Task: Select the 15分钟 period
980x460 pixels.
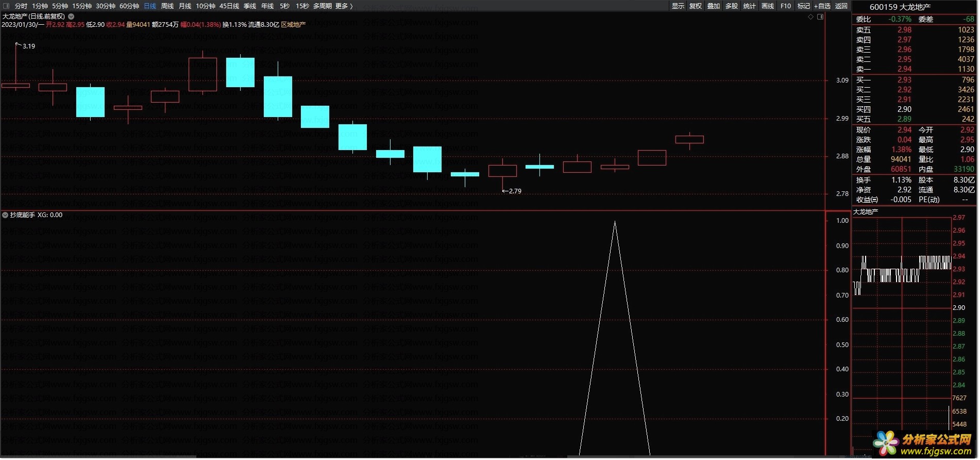Action: click(82, 6)
